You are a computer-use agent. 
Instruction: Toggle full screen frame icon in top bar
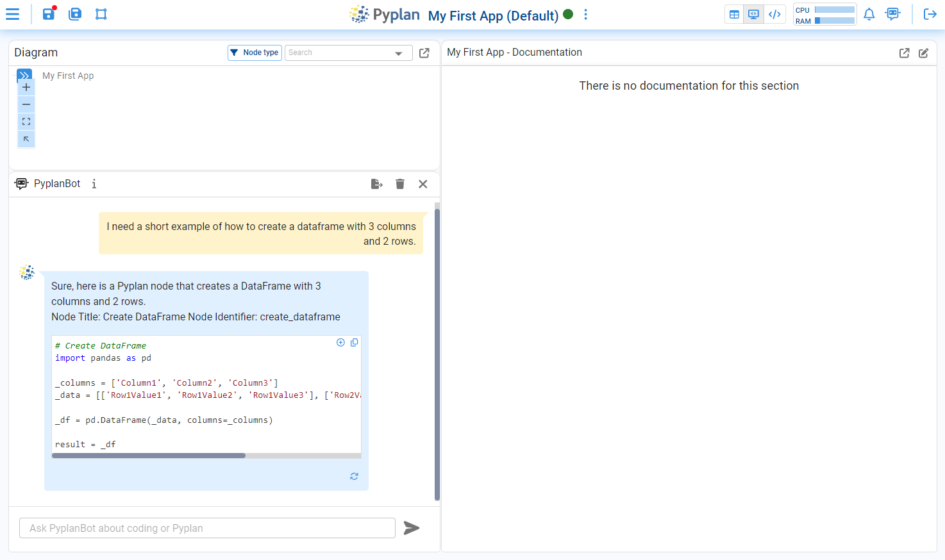point(101,14)
